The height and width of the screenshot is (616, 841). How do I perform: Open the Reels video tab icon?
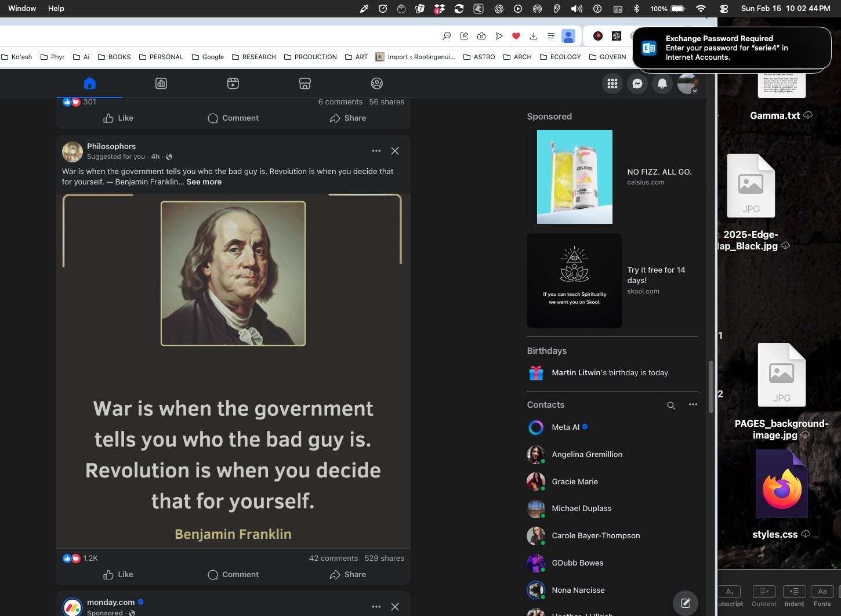pyautogui.click(x=233, y=84)
